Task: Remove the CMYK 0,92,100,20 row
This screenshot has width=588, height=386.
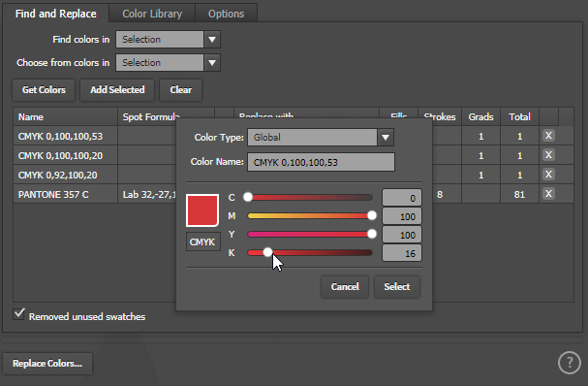Action: pyautogui.click(x=548, y=175)
